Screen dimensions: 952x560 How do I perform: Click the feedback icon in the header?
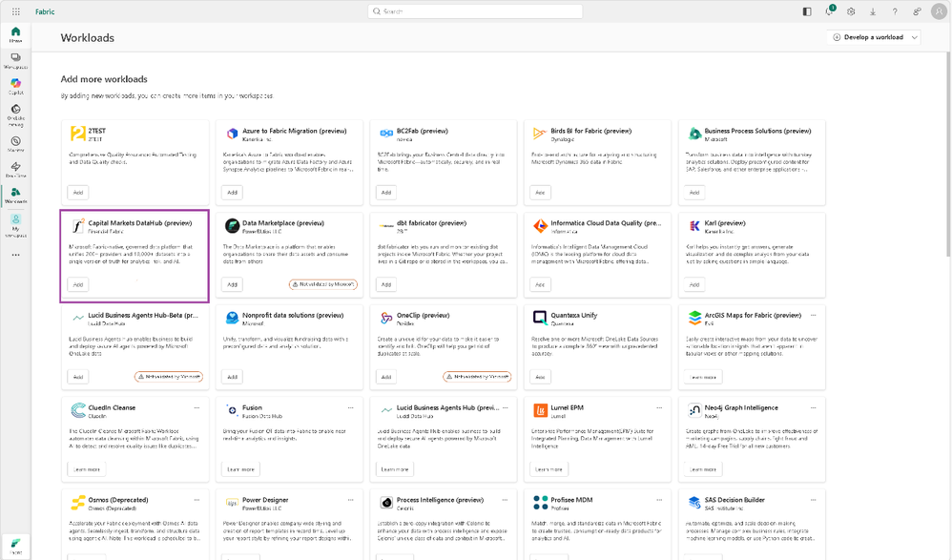click(x=917, y=11)
